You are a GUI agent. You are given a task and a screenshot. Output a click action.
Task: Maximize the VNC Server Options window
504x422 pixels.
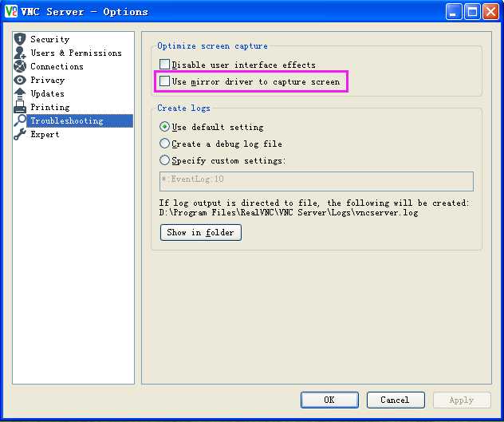(x=472, y=12)
